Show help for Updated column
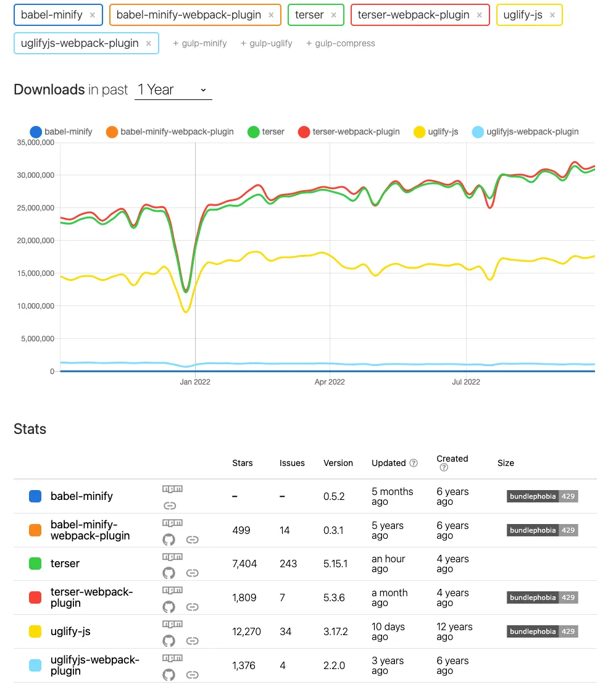Screen dimensions: 616x695 [414, 463]
